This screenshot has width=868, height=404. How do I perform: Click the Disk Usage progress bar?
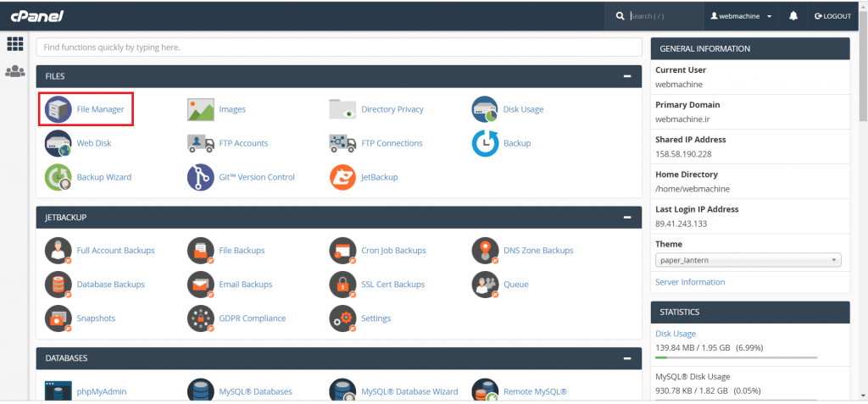click(737, 357)
